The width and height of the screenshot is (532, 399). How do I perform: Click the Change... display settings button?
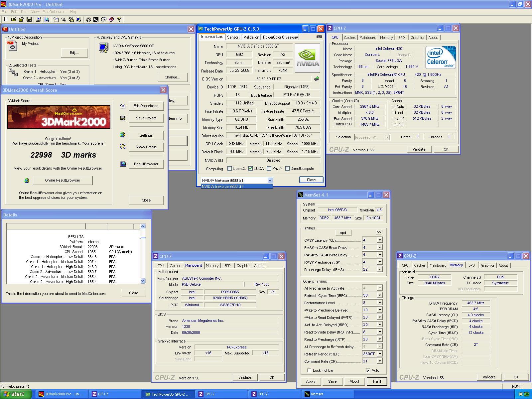172,77
